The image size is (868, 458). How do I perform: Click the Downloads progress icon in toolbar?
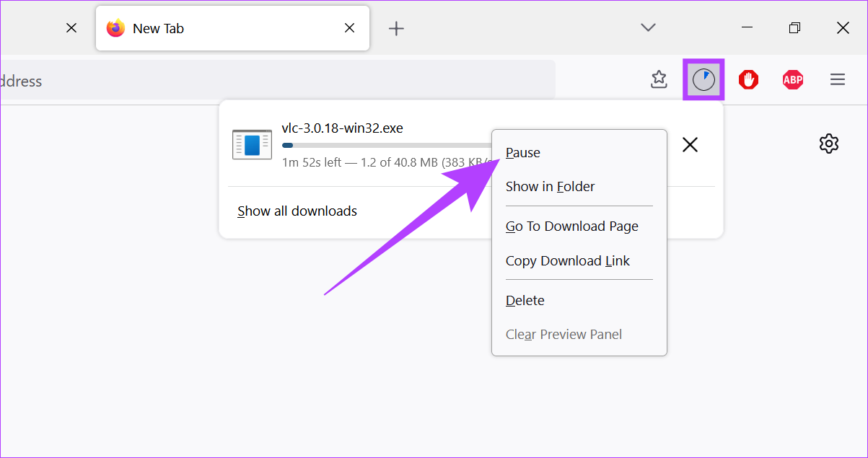click(x=703, y=79)
